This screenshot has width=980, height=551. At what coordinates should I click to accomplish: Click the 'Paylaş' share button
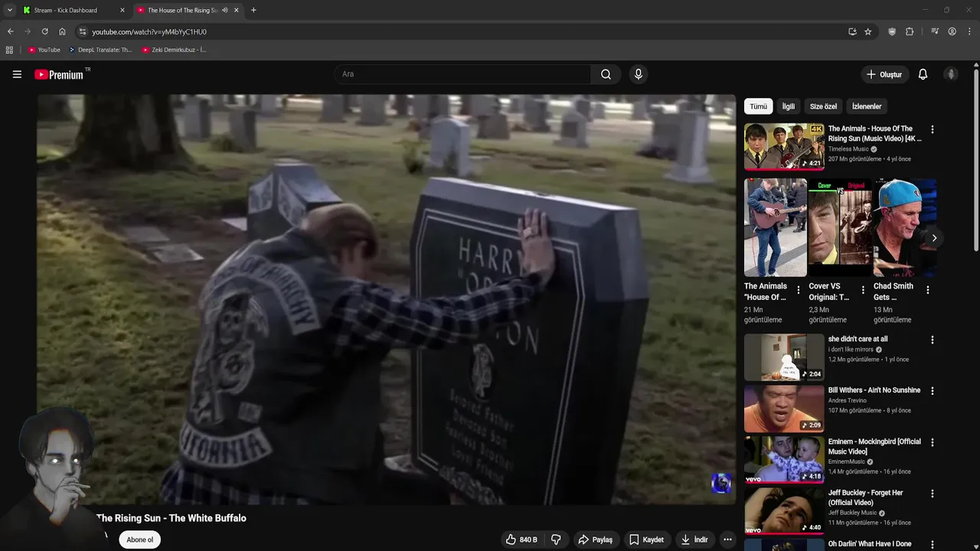(x=595, y=540)
